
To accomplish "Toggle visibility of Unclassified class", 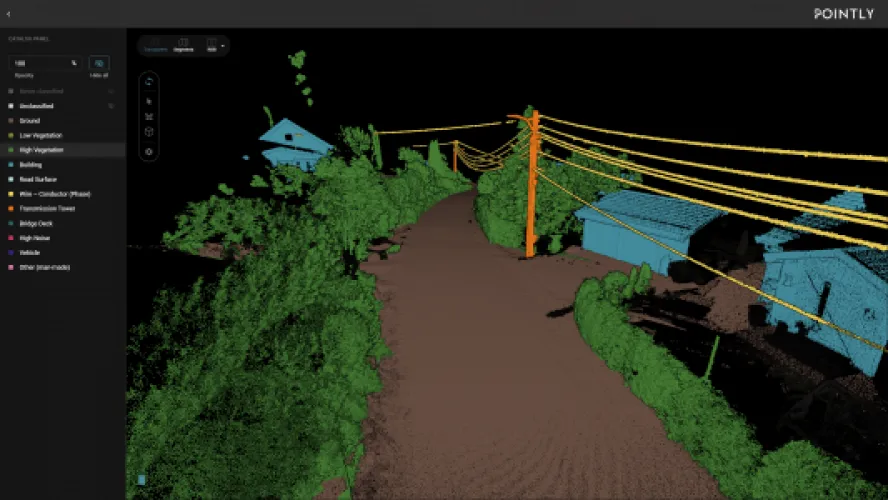I will (x=111, y=105).
